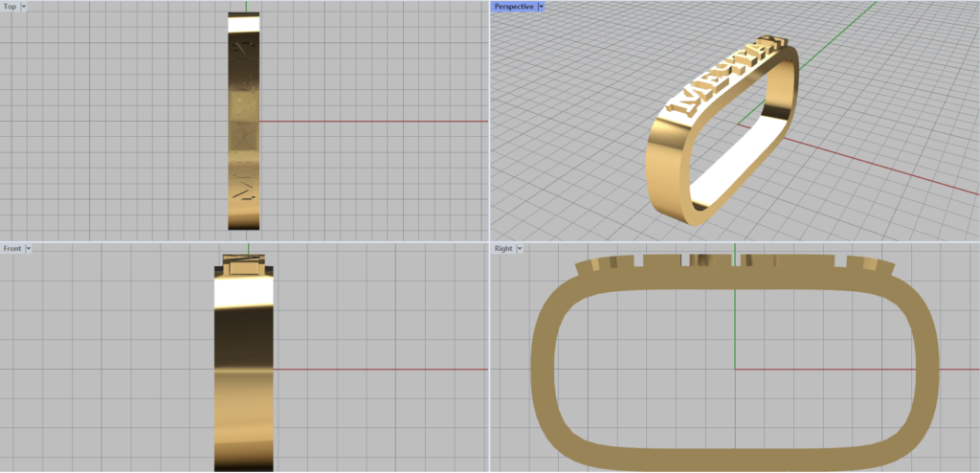
Task: Select the gold band in Front viewport
Action: click(x=244, y=383)
